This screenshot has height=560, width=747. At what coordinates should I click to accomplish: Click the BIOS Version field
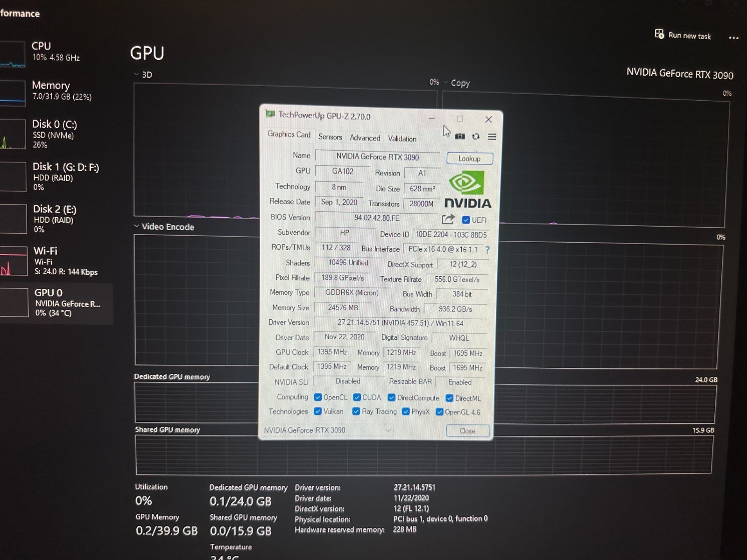pyautogui.click(x=377, y=218)
